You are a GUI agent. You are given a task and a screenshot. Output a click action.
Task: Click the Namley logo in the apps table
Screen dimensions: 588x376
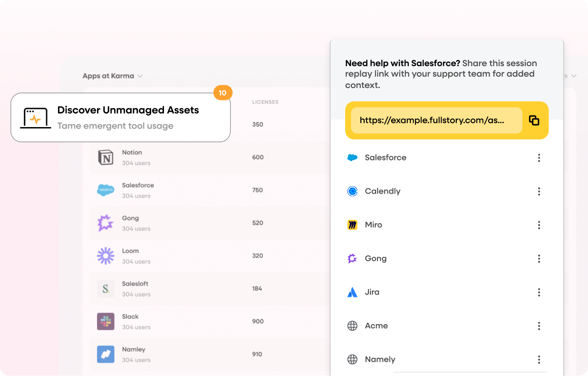tap(106, 354)
